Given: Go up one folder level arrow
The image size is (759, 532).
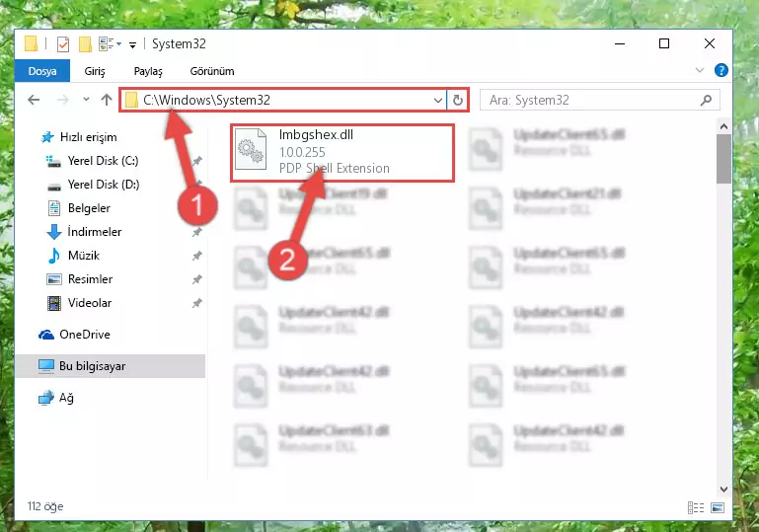Looking at the screenshot, I should pyautogui.click(x=107, y=100).
